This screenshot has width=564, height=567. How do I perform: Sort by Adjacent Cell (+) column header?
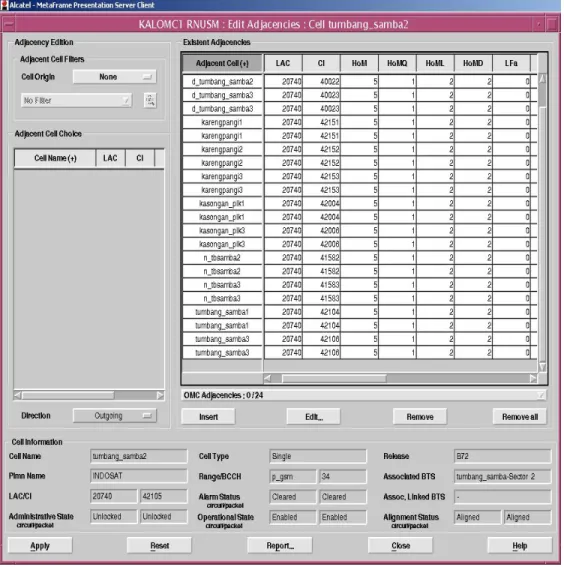pos(222,63)
